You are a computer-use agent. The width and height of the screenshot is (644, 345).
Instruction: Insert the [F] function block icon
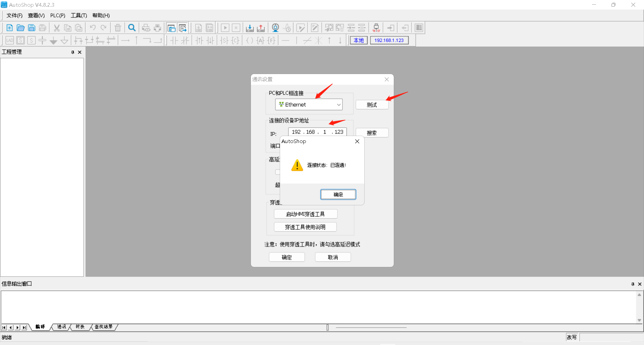click(x=271, y=41)
